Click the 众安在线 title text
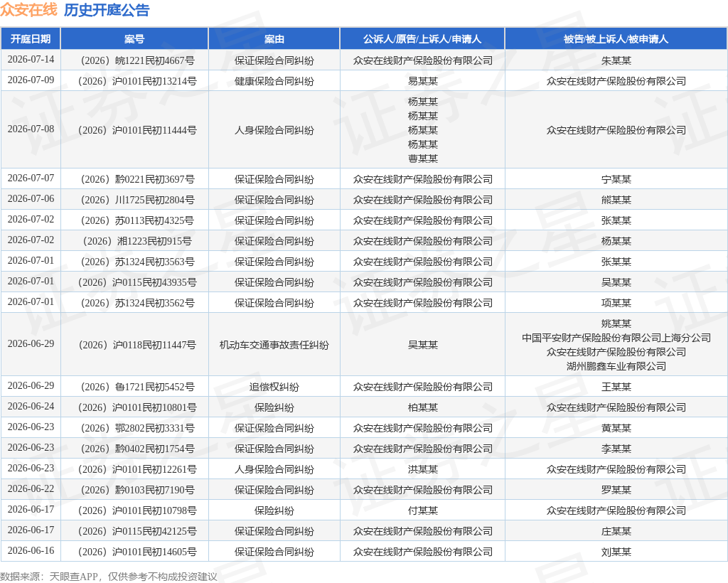The image size is (728, 583). click(28, 10)
